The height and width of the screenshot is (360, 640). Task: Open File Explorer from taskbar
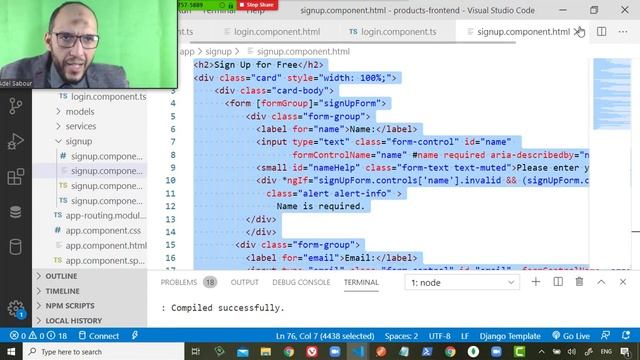266,351
